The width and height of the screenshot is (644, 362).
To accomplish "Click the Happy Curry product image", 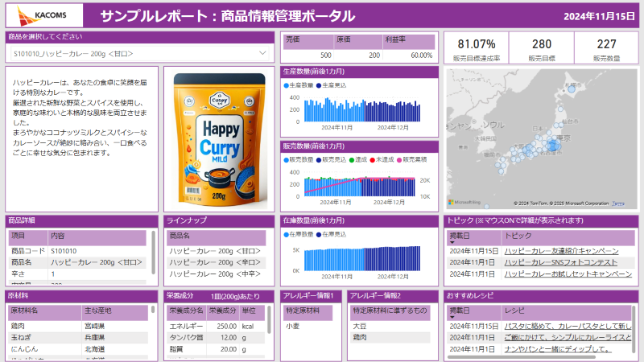I will [x=219, y=139].
